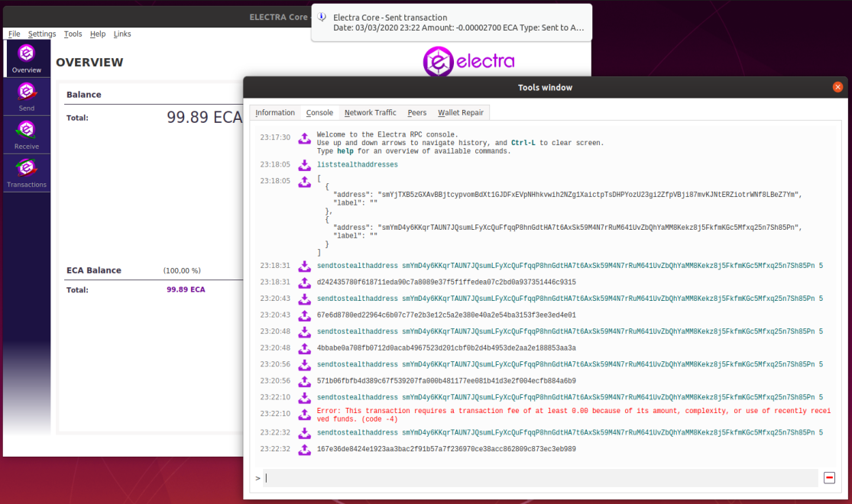This screenshot has height=504, width=852.
Task: Click the red transaction fee error message
Action: [574, 415]
